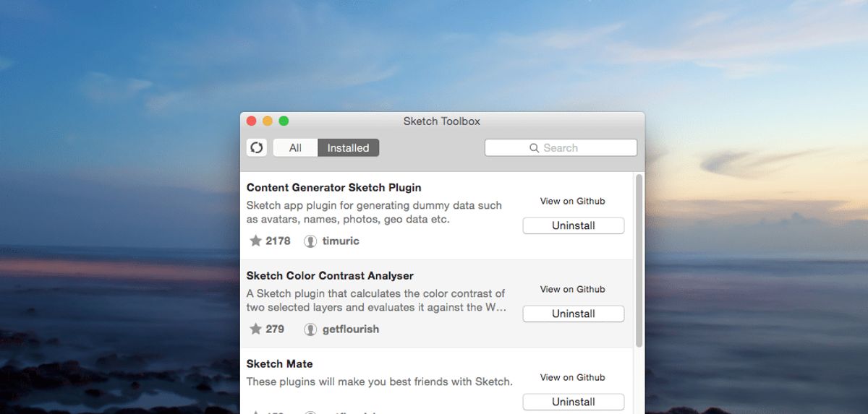The width and height of the screenshot is (868, 414).
Task: Focus the Search field
Action: (561, 147)
